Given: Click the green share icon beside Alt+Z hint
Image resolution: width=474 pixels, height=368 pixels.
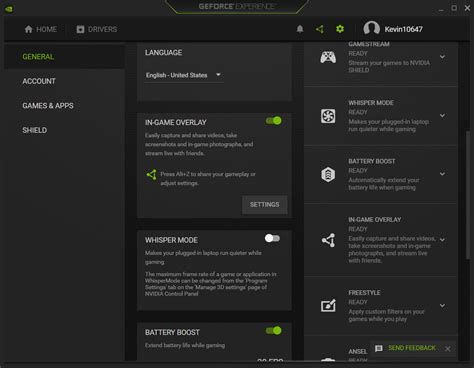Looking at the screenshot, I should click(x=152, y=174).
